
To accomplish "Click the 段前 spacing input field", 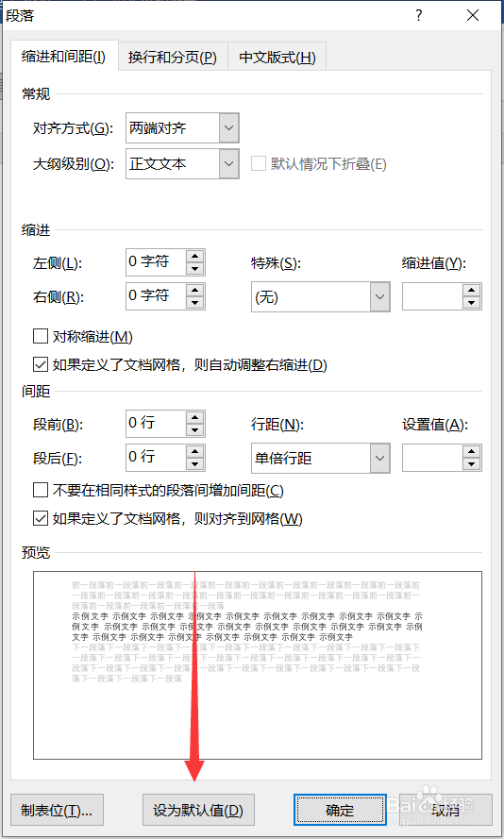I will (156, 424).
